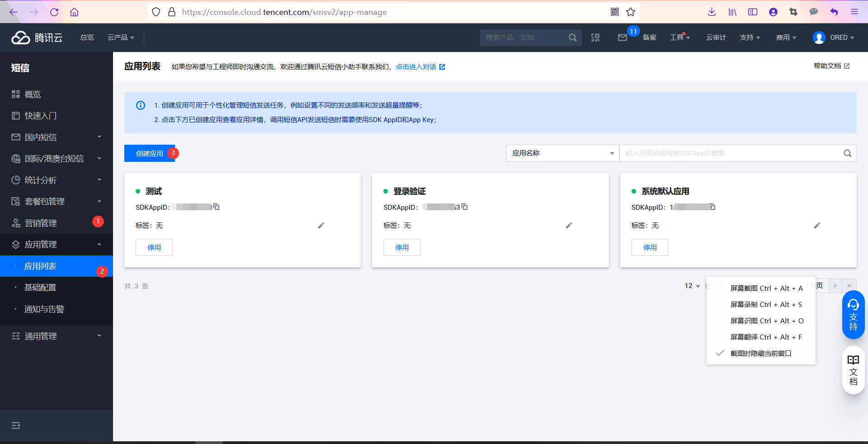
Task: Open the ORED account dropdown
Action: [x=834, y=38]
